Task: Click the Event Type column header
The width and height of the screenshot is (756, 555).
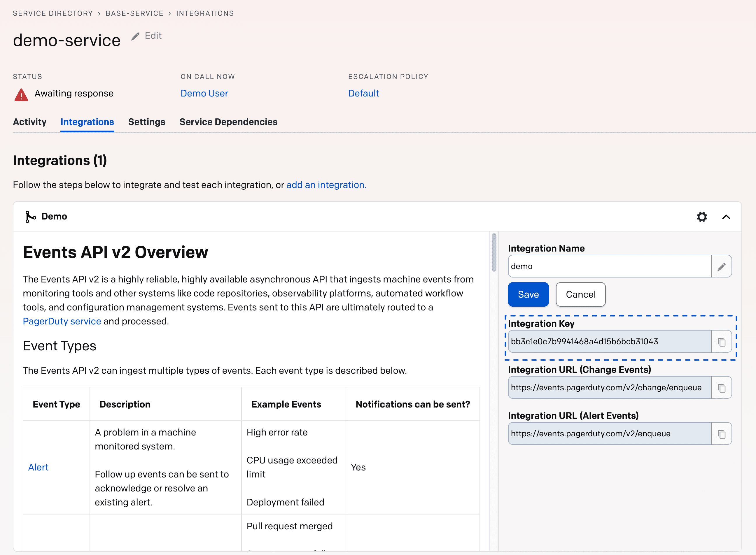Action: [x=56, y=405]
